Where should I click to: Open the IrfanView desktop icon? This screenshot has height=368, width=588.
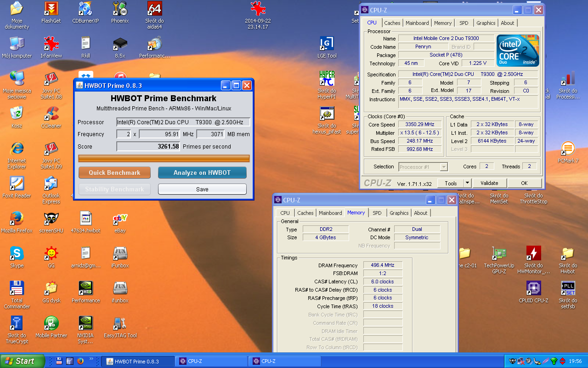coord(51,43)
